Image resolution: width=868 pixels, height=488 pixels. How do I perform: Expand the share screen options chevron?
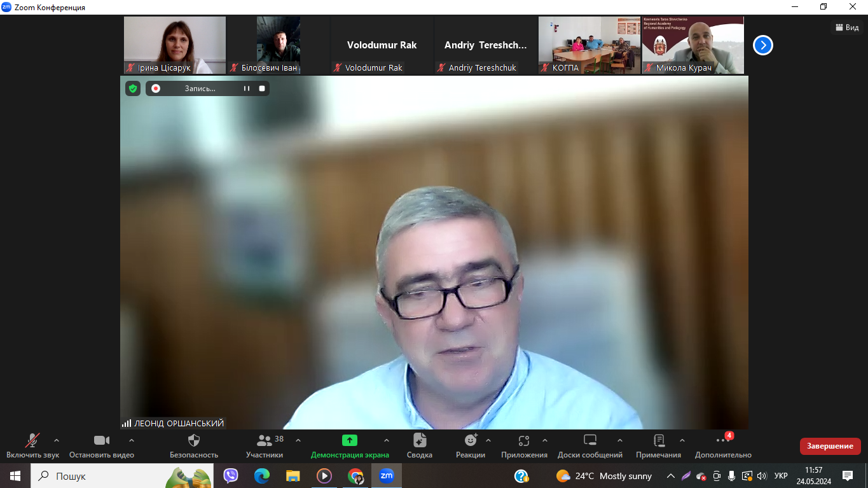tap(387, 440)
